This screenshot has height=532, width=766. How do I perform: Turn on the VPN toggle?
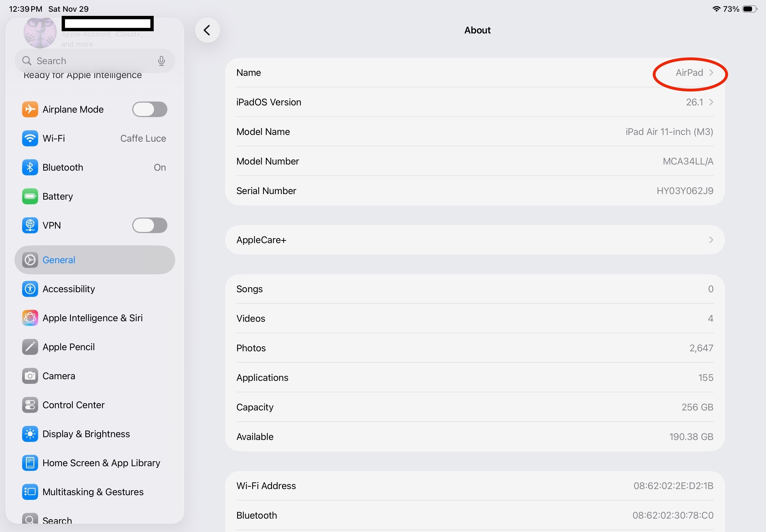click(x=150, y=225)
